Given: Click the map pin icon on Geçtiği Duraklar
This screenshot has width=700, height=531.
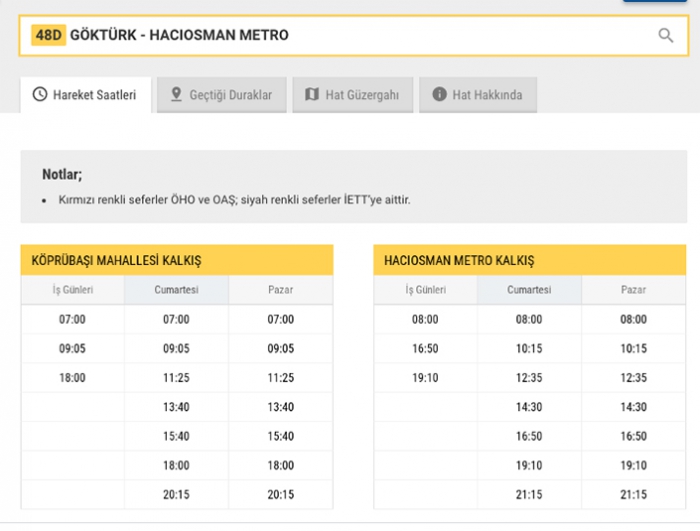Looking at the screenshot, I should click(176, 94).
